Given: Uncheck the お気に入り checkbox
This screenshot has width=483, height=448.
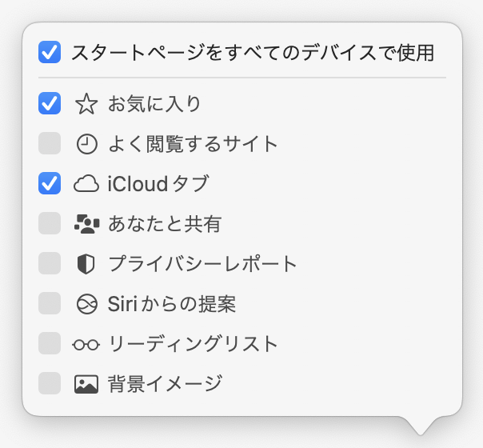Looking at the screenshot, I should coord(50,103).
